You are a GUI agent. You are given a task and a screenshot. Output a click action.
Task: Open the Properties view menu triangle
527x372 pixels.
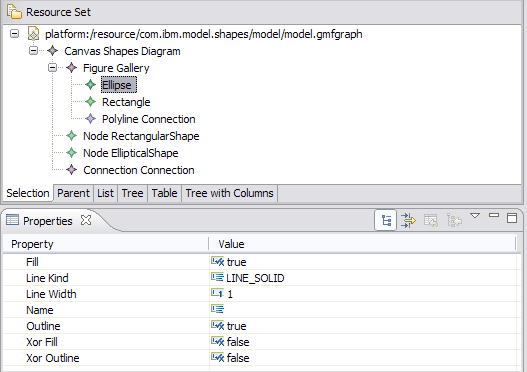[x=475, y=216]
